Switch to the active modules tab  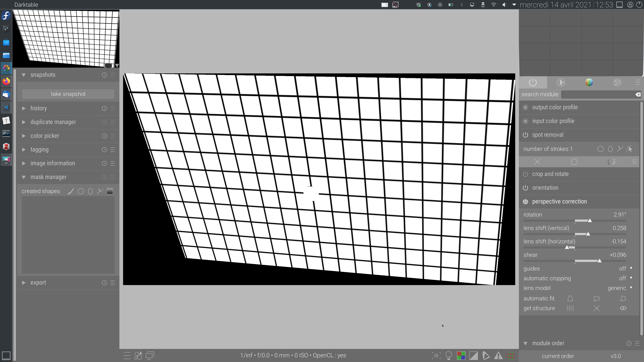533,82
